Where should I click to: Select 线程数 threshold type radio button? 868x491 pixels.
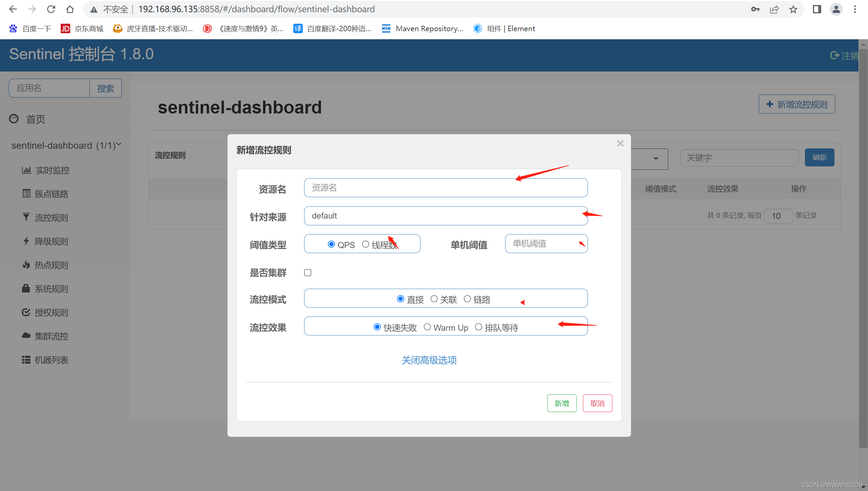[x=366, y=244]
